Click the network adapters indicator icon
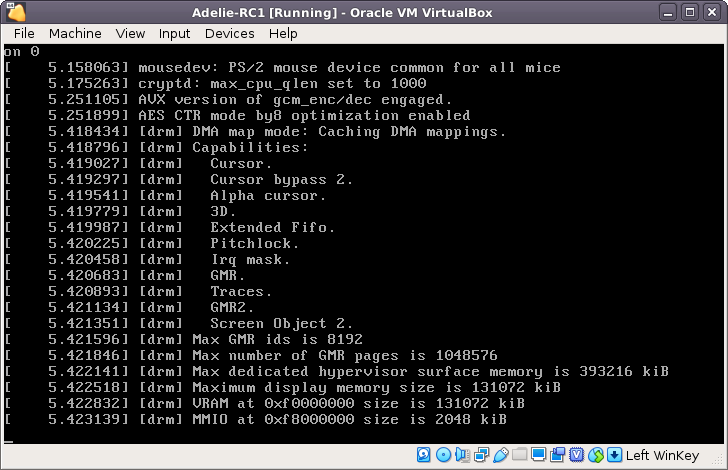This screenshot has height=470, width=728. click(x=481, y=455)
